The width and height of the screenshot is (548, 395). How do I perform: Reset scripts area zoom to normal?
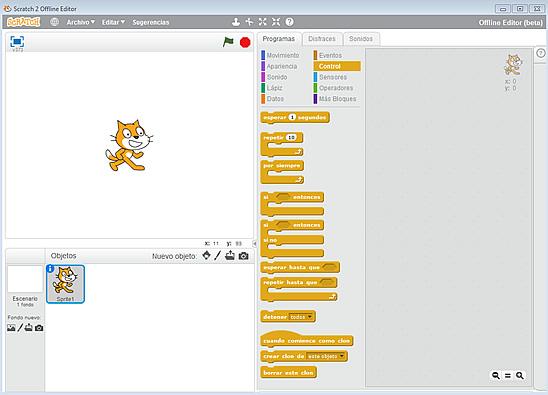click(508, 375)
